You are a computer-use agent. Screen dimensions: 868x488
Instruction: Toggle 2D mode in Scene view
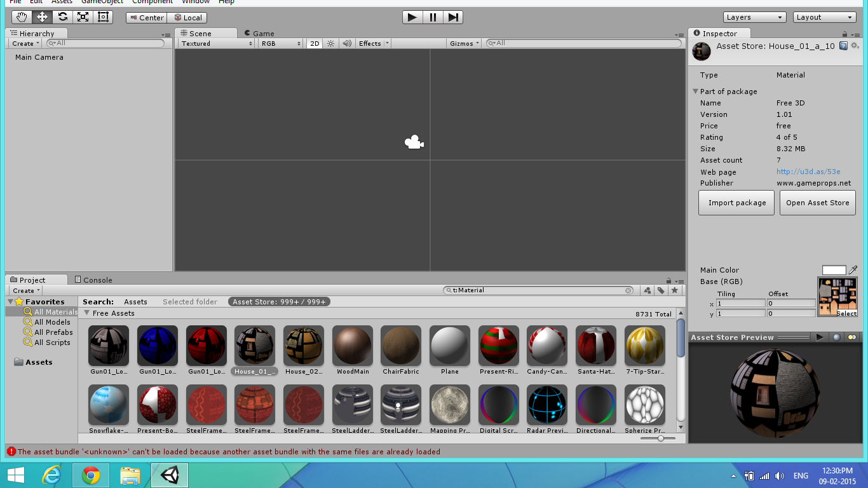[315, 43]
